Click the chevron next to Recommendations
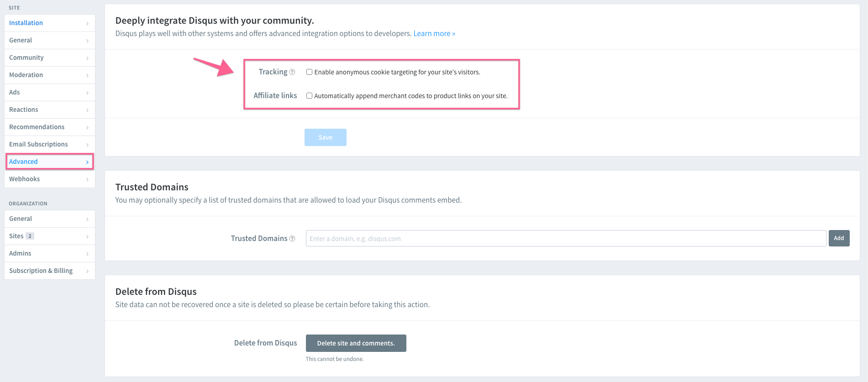 87,127
